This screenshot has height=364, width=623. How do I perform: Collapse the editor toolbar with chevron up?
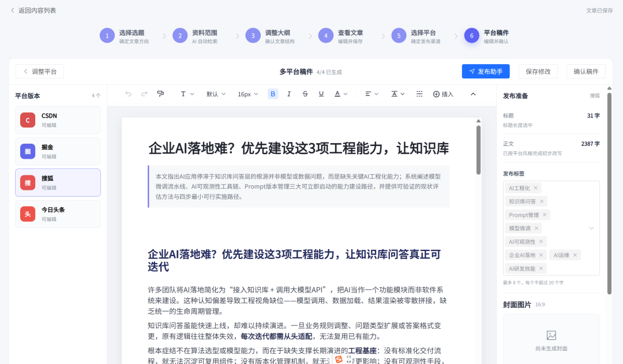click(x=473, y=94)
